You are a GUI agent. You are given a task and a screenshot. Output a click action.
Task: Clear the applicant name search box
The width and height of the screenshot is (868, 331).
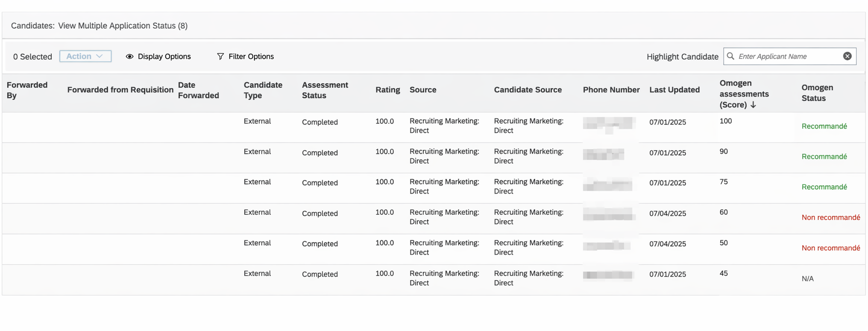pyautogui.click(x=847, y=56)
